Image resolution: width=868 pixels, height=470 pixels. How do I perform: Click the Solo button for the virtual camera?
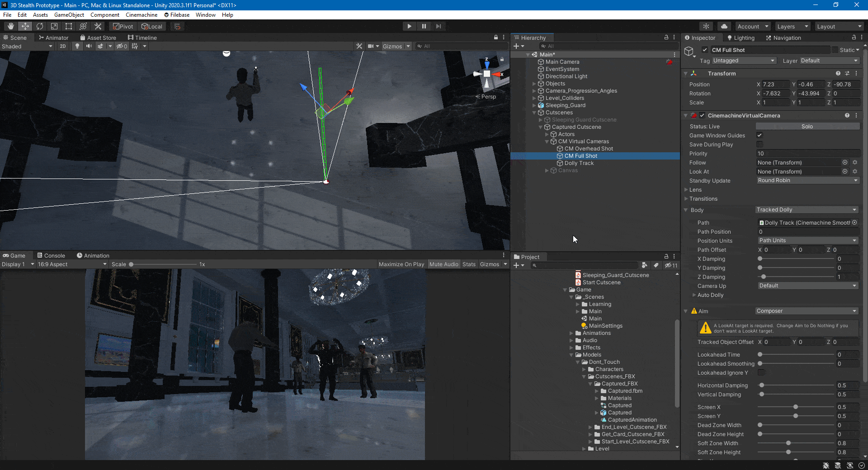coord(807,126)
